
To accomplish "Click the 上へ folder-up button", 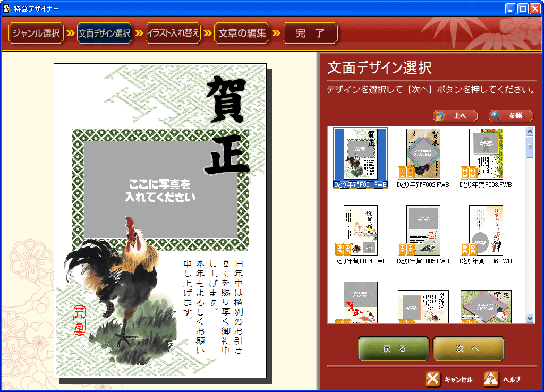I will point(455,116).
